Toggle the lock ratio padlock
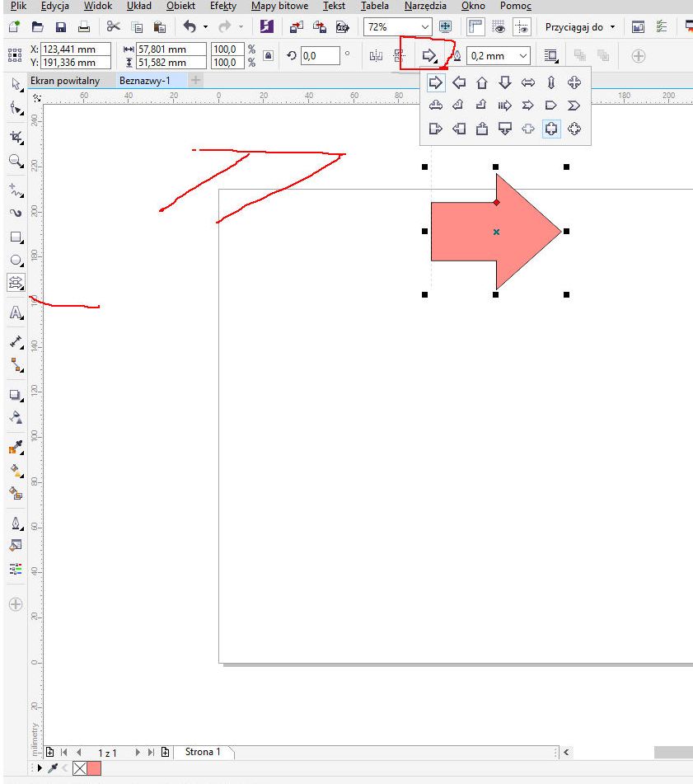693x784 pixels. [x=268, y=56]
